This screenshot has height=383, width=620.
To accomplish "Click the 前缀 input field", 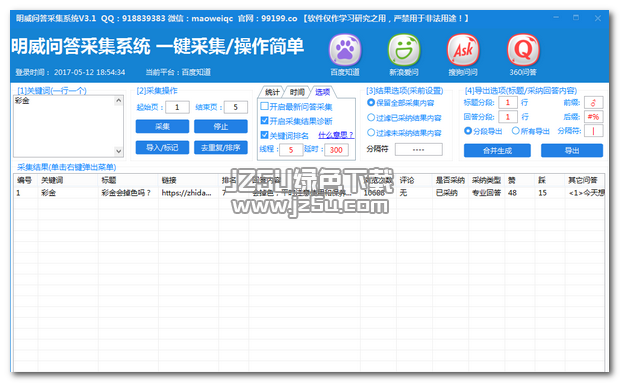I will point(594,103).
